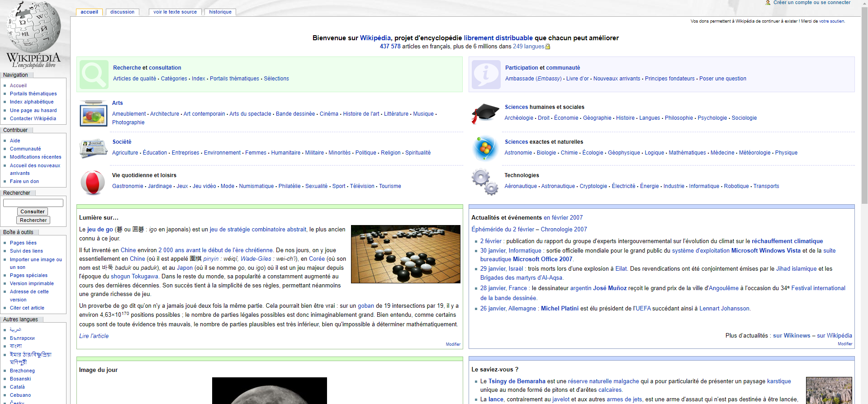Select Català language link
The image size is (868, 404).
(17, 387)
